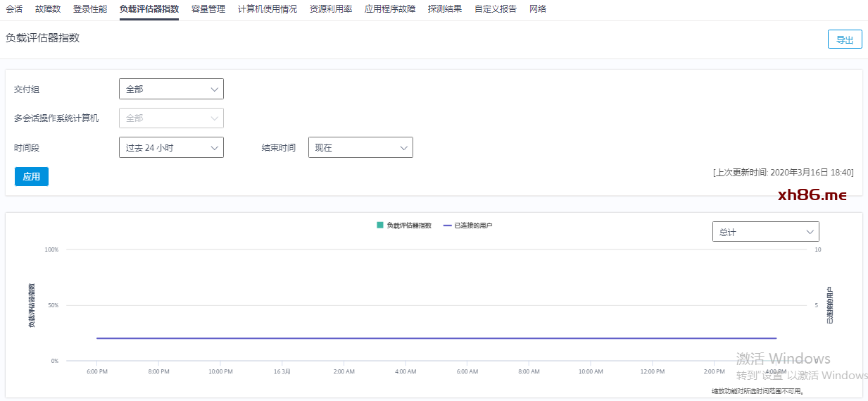Click the 导出 export button
The width and height of the screenshot is (868, 401).
click(845, 39)
